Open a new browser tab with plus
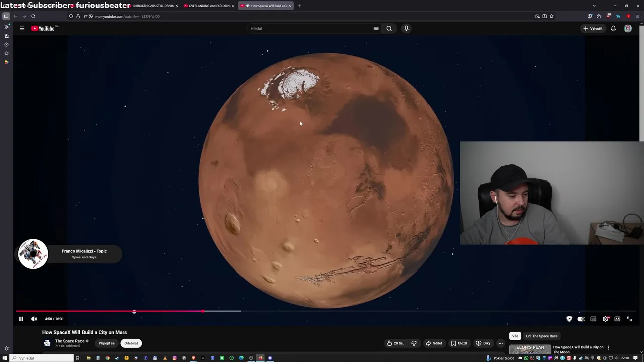 tap(299, 6)
